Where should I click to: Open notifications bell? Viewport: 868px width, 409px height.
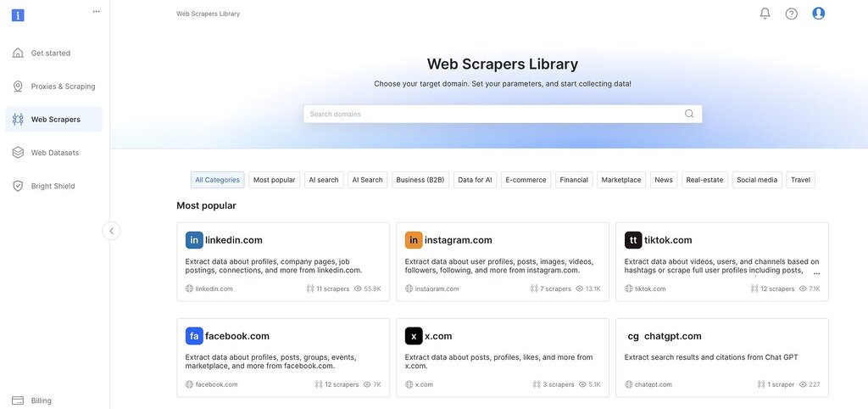[x=765, y=14]
